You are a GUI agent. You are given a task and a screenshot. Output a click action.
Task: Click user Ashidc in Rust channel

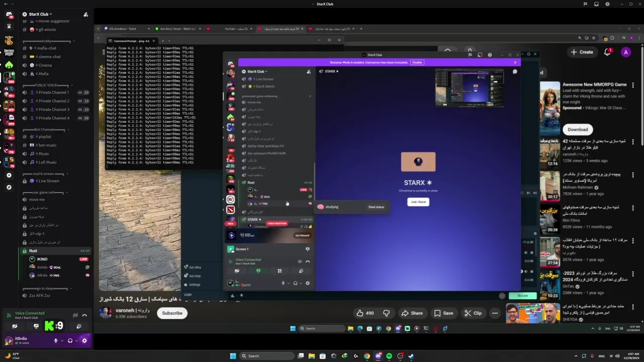click(x=42, y=267)
